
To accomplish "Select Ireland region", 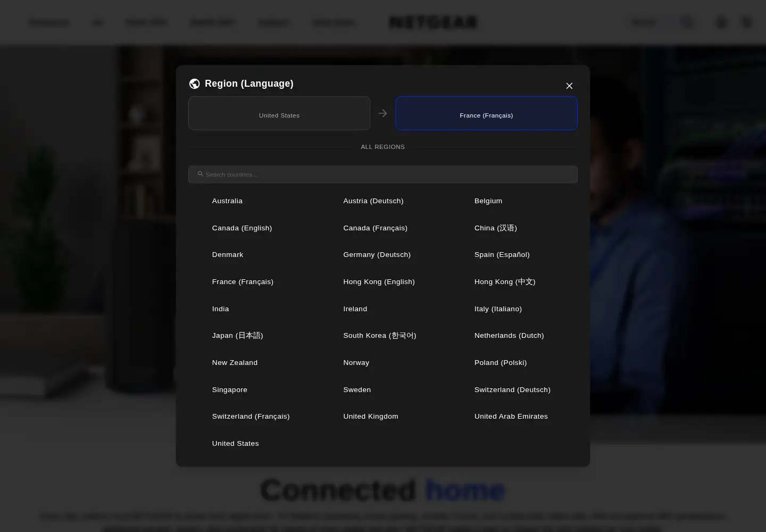I will point(355,309).
